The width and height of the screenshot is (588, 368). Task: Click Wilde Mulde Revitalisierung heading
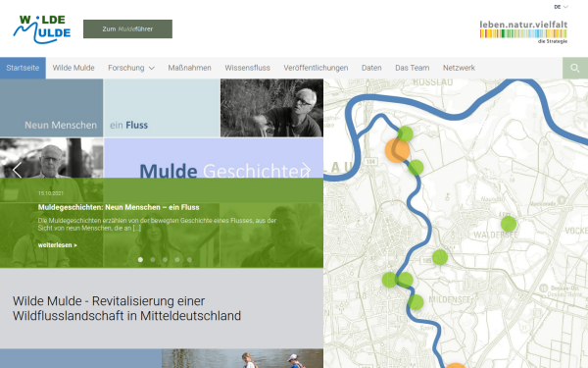(x=126, y=308)
